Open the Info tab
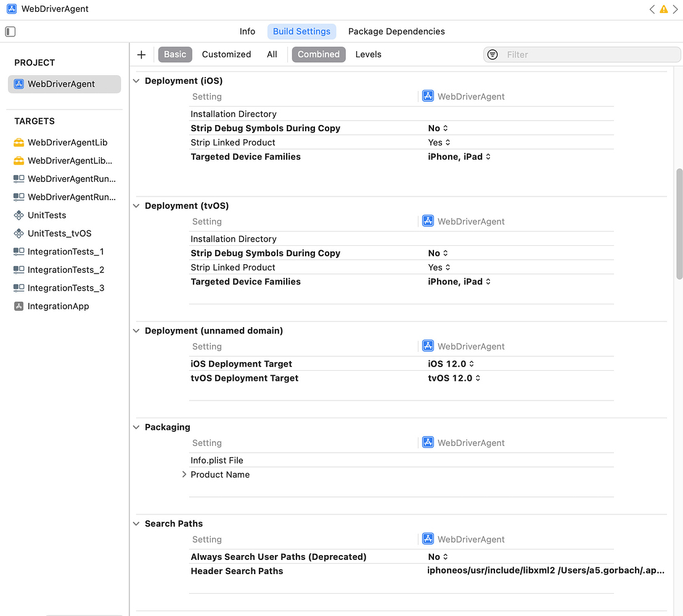Image resolution: width=683 pixels, height=616 pixels. tap(247, 31)
